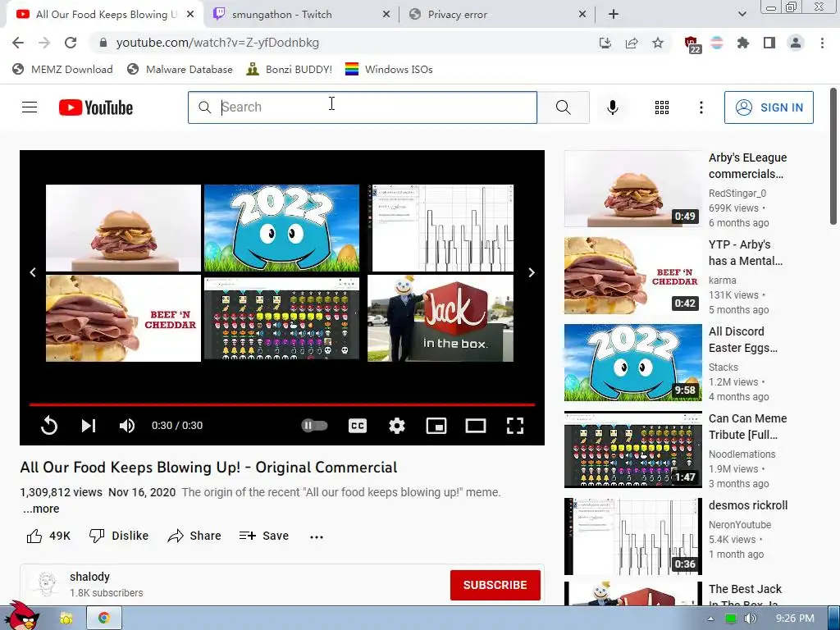This screenshot has height=630, width=840.
Task: Toggle Chrome side panel icon
Action: 769,43
